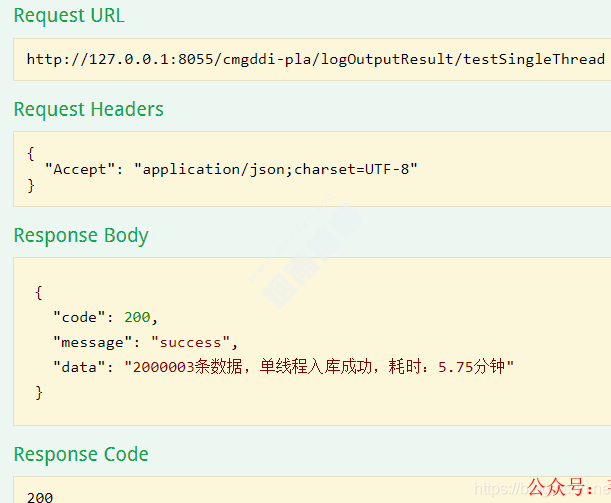
Task: Select the data string starting with 2000003
Action: coord(319,368)
